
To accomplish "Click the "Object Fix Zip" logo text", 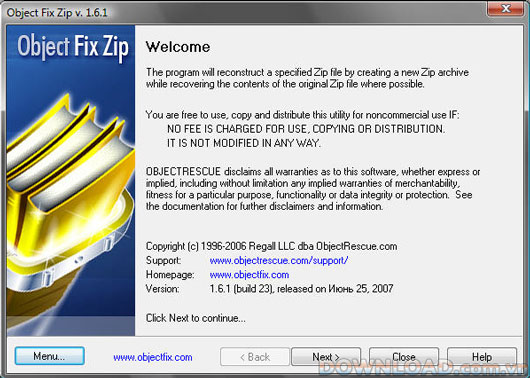I will tap(73, 47).
